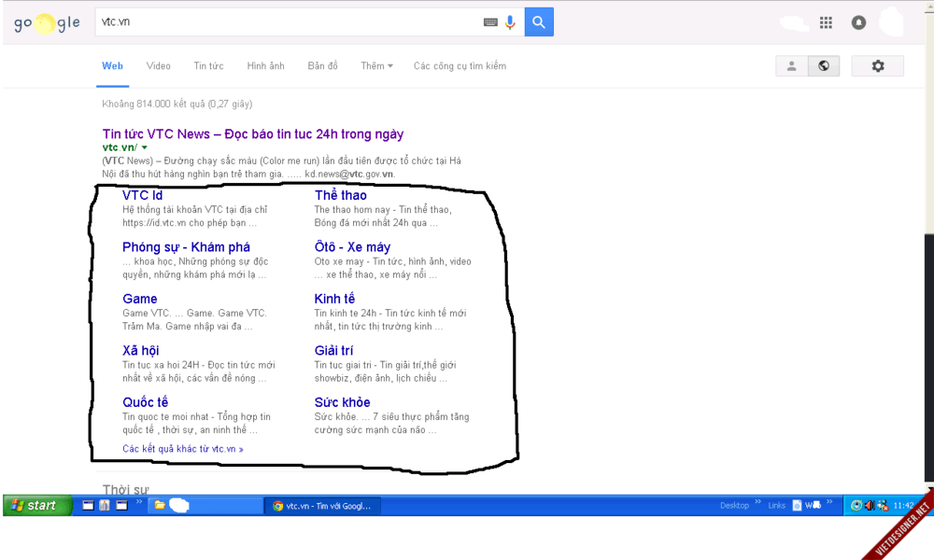This screenshot has width=934, height=560.
Task: Click the Links toolbar label
Action: coord(777,506)
